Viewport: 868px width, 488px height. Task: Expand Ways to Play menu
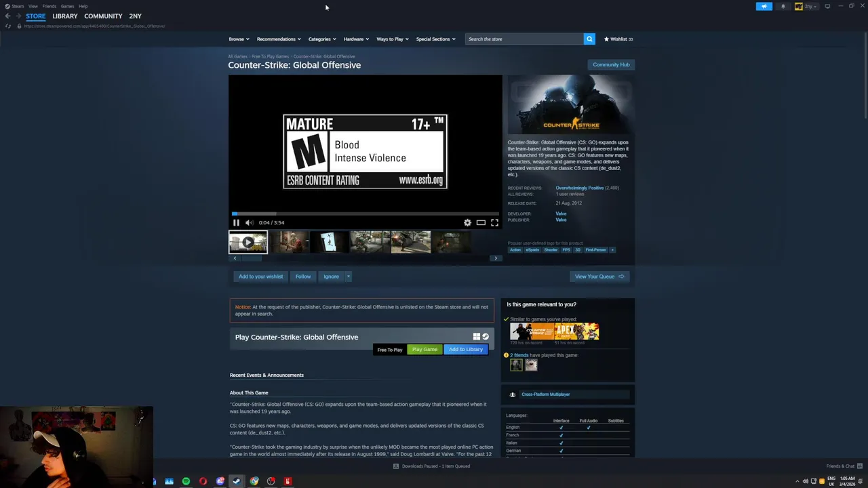pyautogui.click(x=393, y=39)
